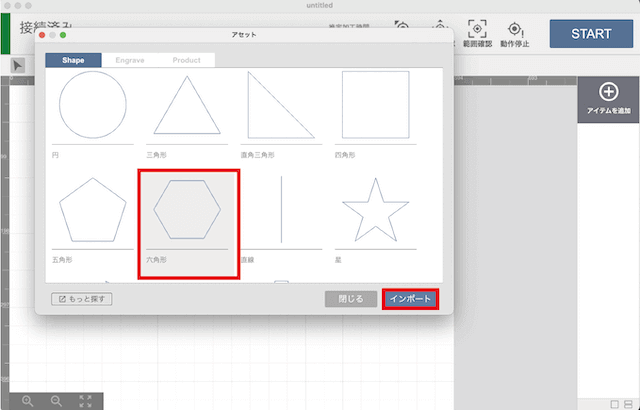Select the arrow pointer tool

point(18,66)
